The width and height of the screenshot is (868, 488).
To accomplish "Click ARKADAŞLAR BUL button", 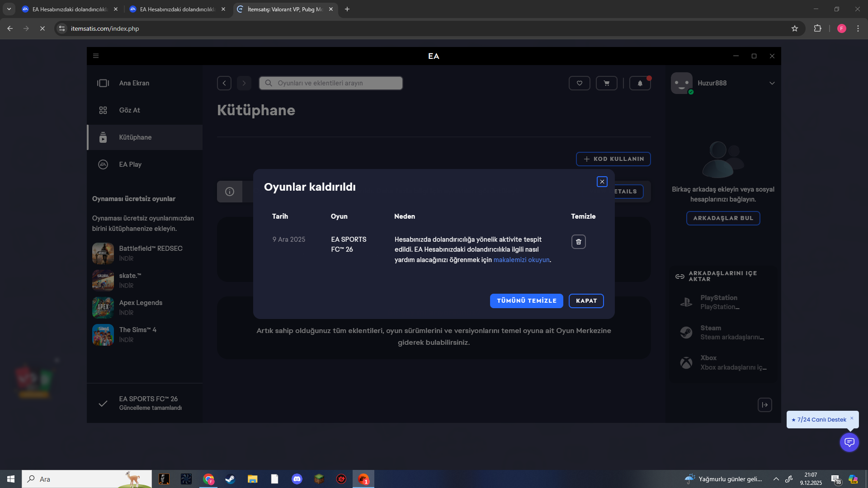I will pos(723,218).
